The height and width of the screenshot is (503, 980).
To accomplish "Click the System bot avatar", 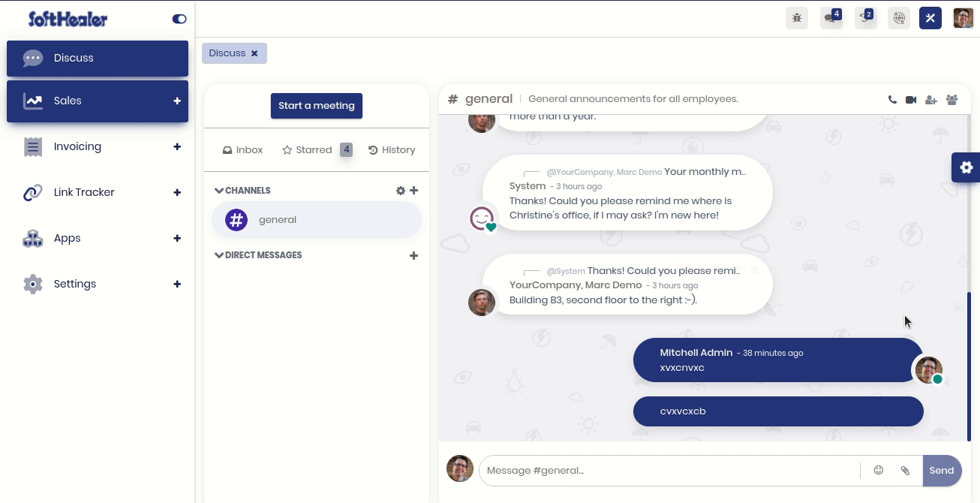I will point(482,218).
